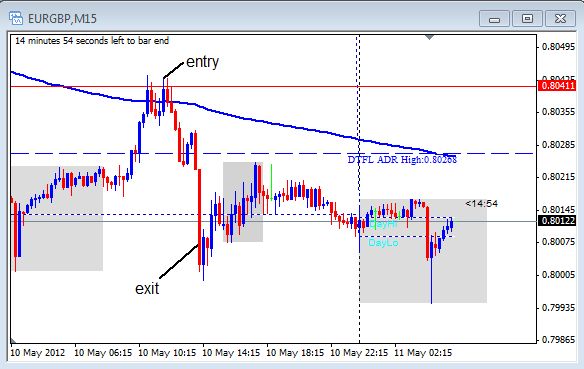Click the 0.79865 price scale value
The height and width of the screenshot is (369, 584).
[558, 340]
